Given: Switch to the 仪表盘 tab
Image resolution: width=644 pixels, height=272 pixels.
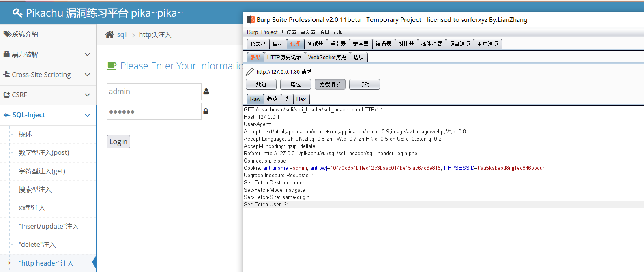Looking at the screenshot, I should point(258,44).
